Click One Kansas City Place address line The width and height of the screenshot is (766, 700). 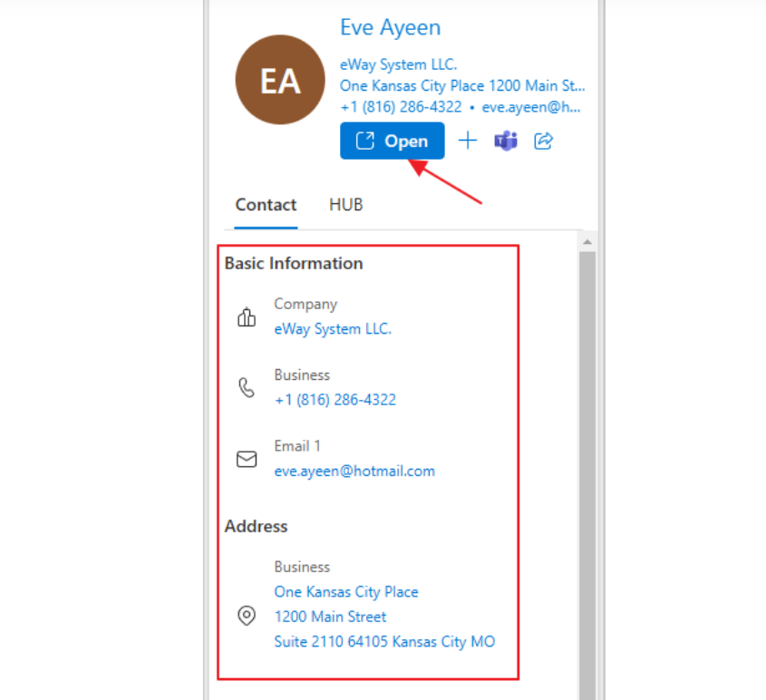pos(346,592)
